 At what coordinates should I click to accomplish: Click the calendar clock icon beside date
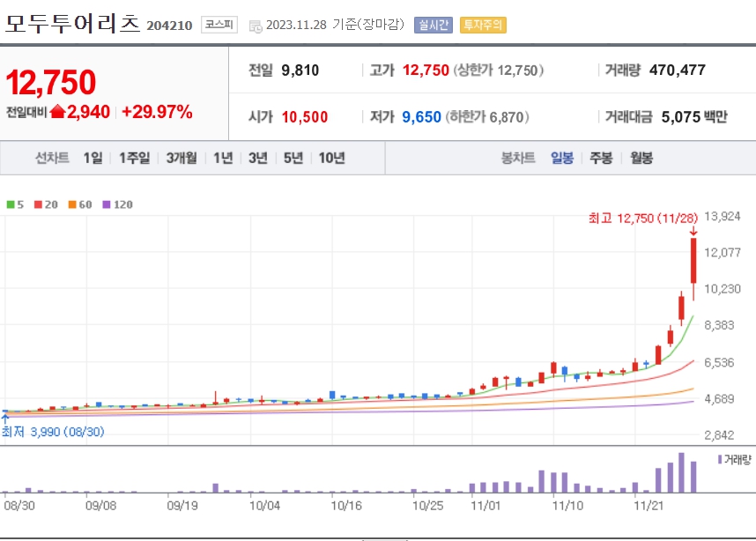pyautogui.click(x=256, y=26)
